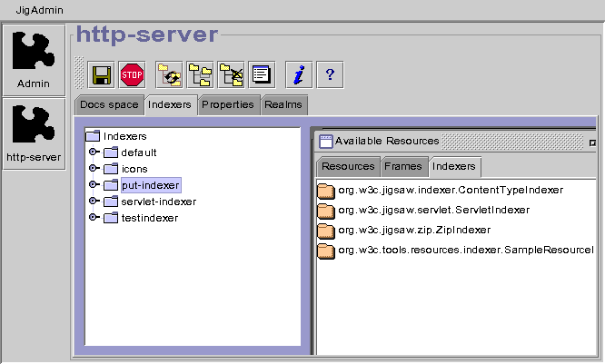Open the resource editor list window icon

point(262,74)
